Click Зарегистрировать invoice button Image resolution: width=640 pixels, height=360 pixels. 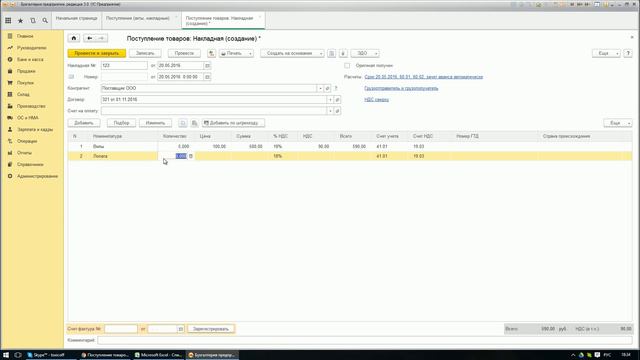point(211,329)
